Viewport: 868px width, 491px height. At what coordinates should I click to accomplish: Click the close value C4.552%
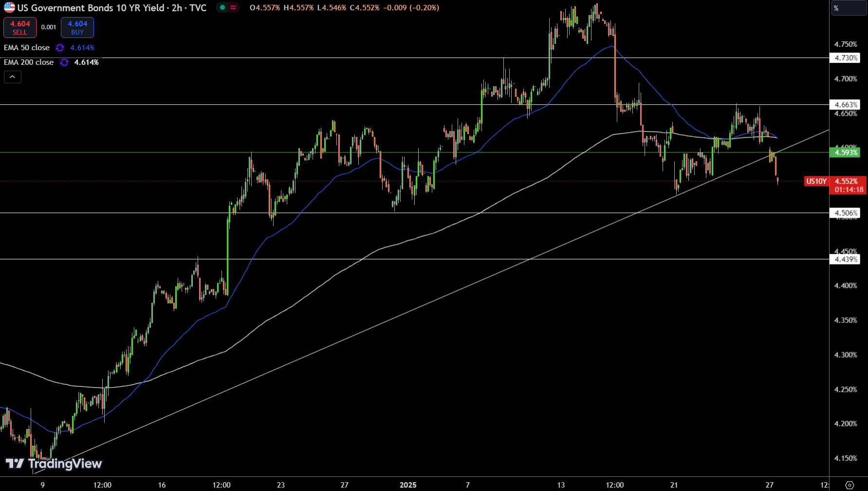coord(364,8)
